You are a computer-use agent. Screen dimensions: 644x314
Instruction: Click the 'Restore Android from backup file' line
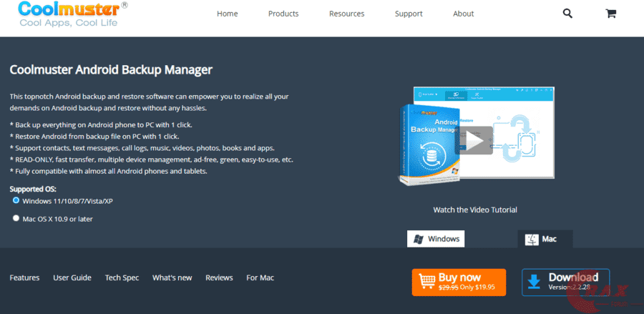pyautogui.click(x=94, y=136)
